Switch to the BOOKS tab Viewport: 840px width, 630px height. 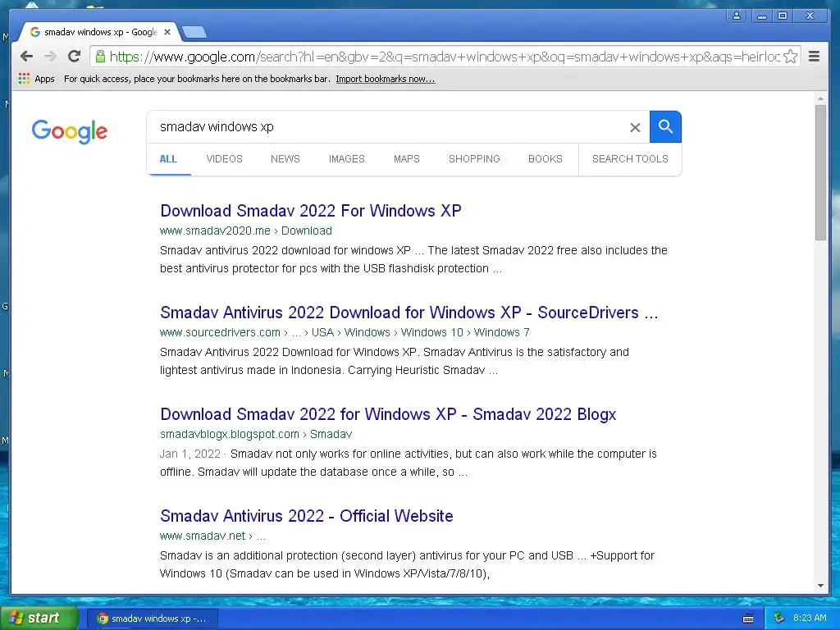click(546, 159)
